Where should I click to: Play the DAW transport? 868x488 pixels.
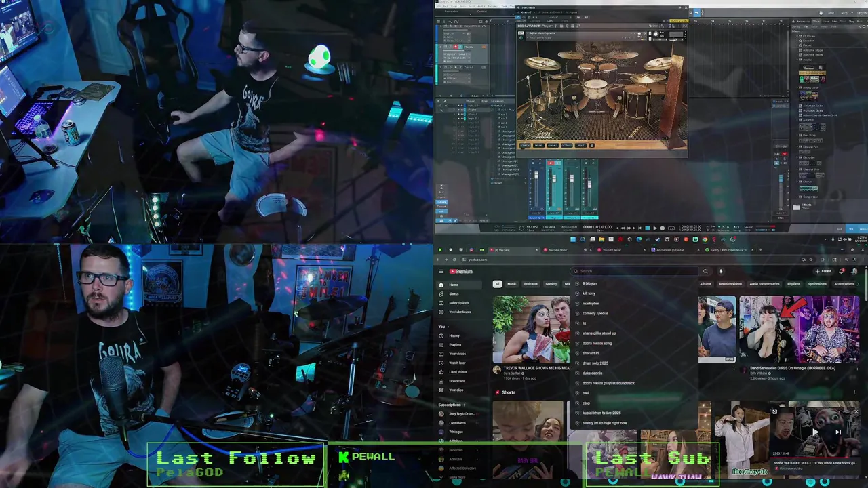[655, 228]
